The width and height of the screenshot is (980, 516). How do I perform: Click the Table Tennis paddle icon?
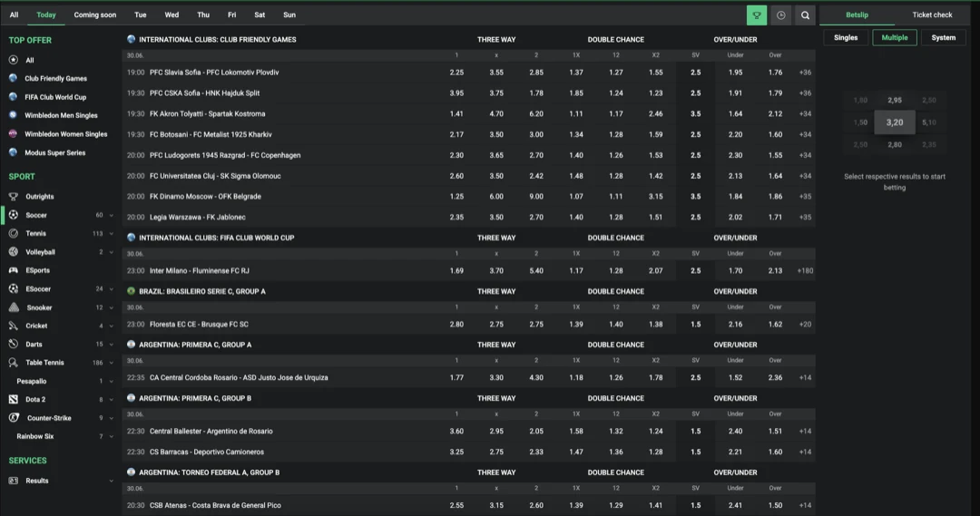click(13, 363)
